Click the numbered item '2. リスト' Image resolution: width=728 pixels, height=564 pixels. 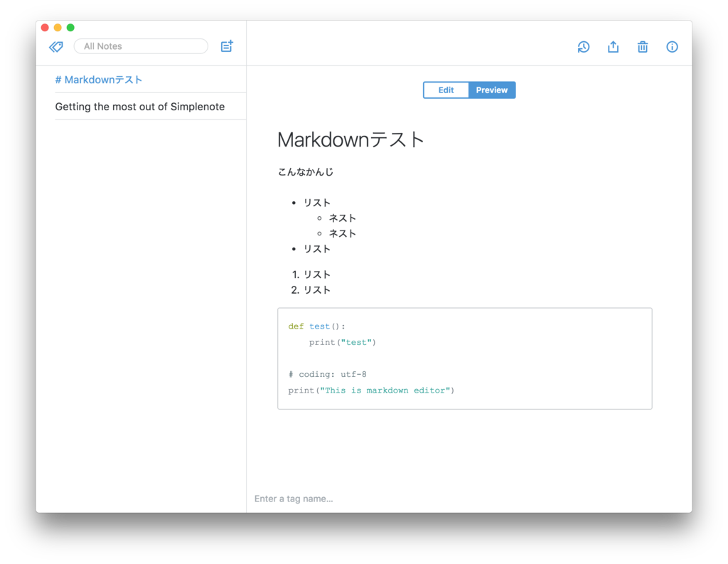[x=311, y=290]
